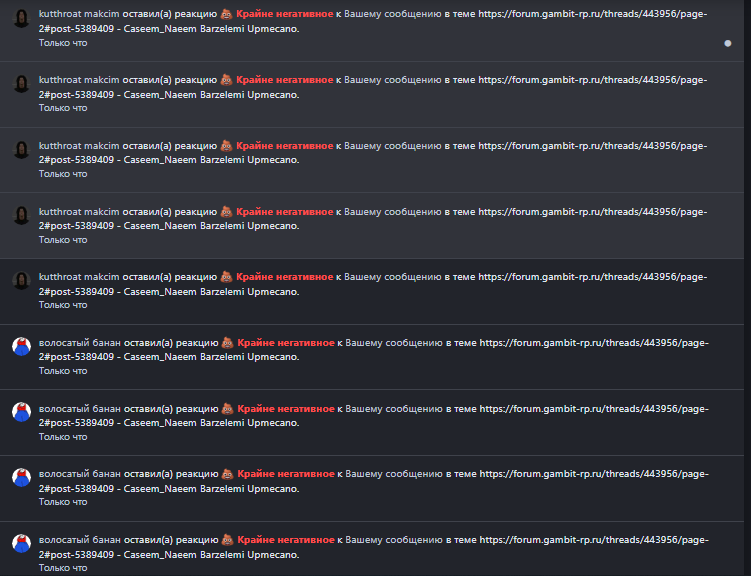
Task: Click 'Только что' timestamp in the last notification
Action: (63, 568)
